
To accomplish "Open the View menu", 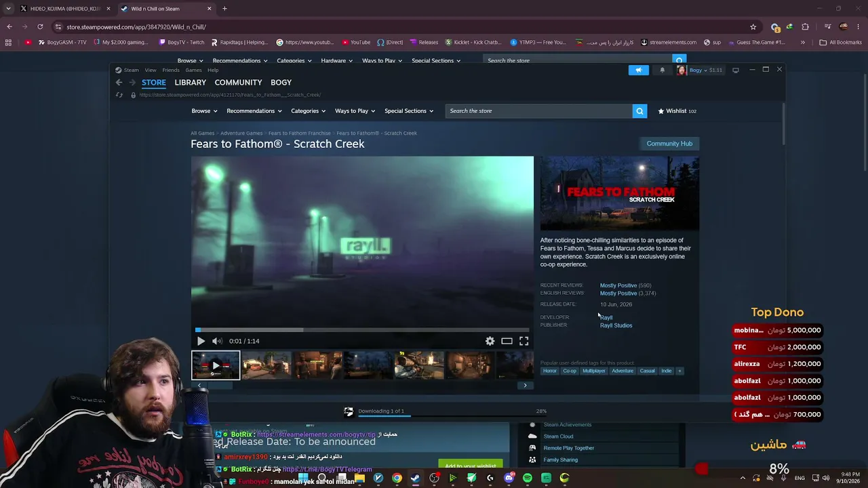I will pyautogui.click(x=151, y=70).
